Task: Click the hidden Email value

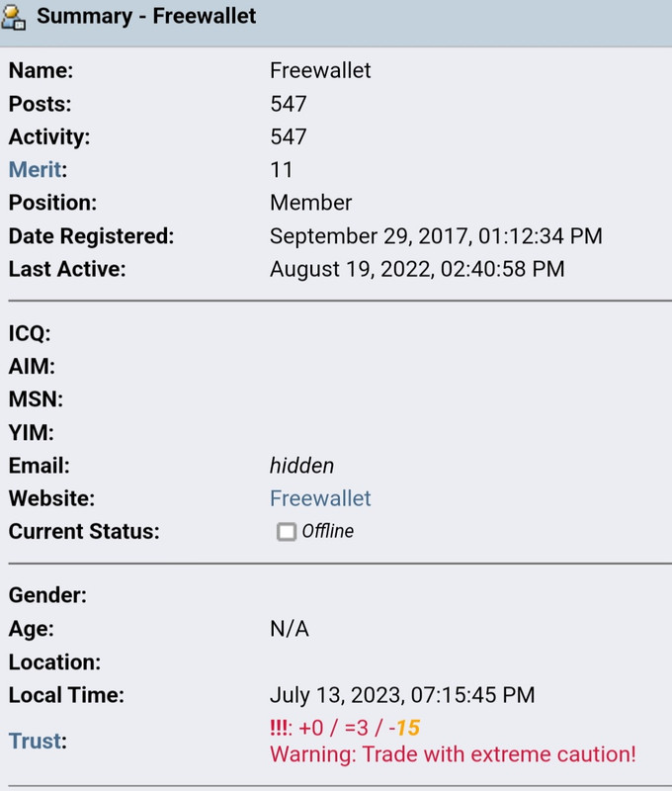Action: click(302, 466)
